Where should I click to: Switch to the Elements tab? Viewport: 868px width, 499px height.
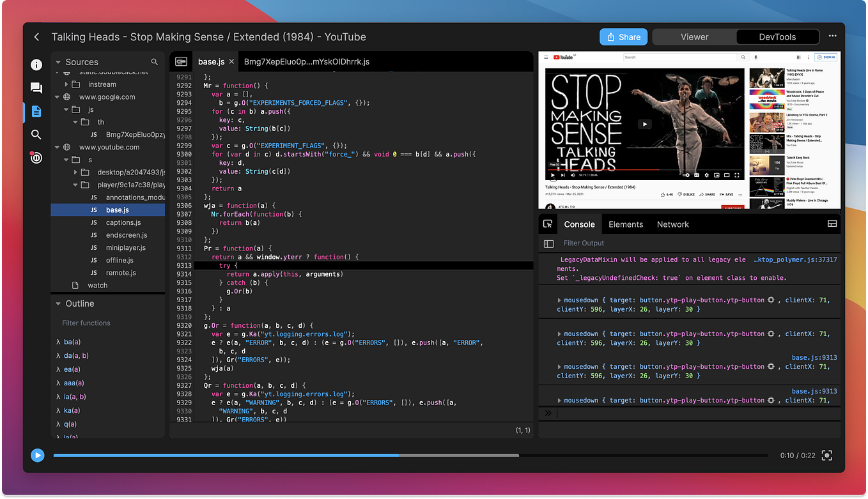click(626, 224)
